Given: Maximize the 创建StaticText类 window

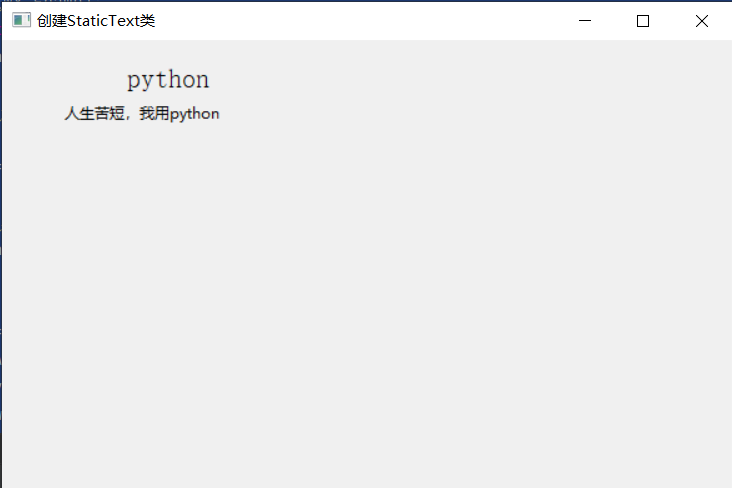Looking at the screenshot, I should tap(643, 21).
